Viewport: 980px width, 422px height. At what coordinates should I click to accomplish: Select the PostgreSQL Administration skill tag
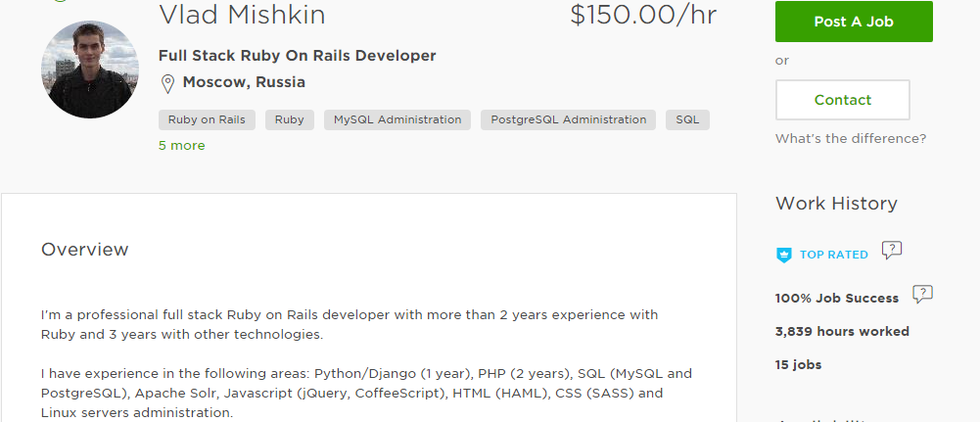568,120
